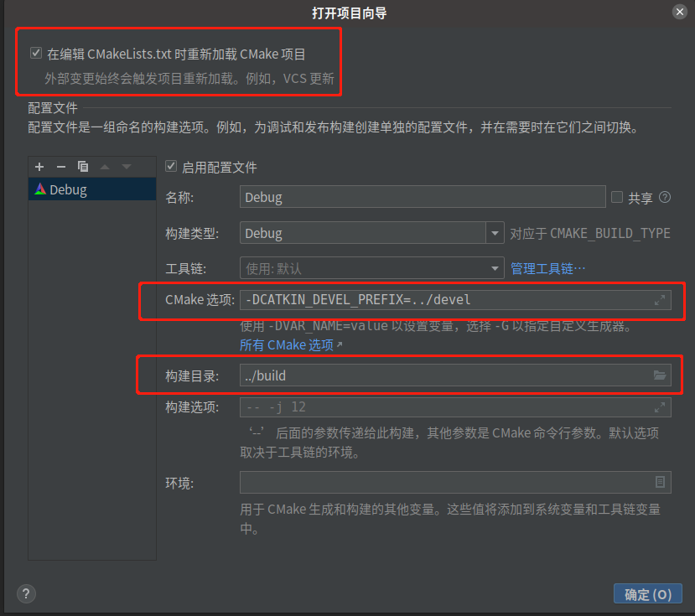Duplicate the Debug profile with the copy icon
695x616 pixels.
tap(82, 167)
